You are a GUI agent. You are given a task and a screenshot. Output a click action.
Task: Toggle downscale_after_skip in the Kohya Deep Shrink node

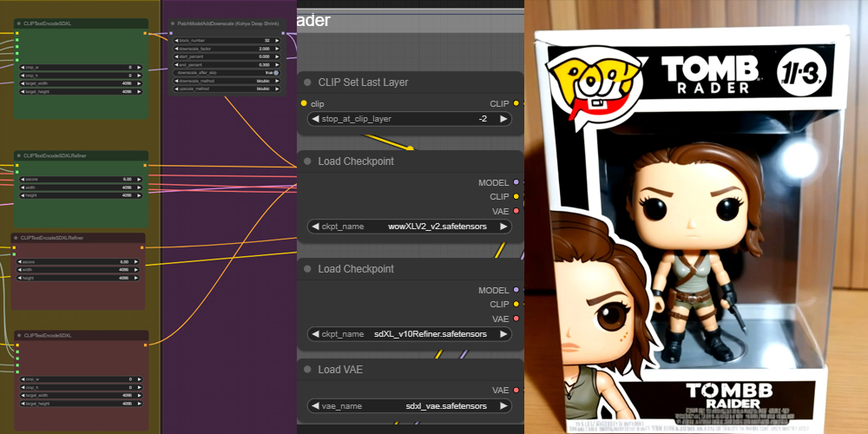click(x=227, y=73)
